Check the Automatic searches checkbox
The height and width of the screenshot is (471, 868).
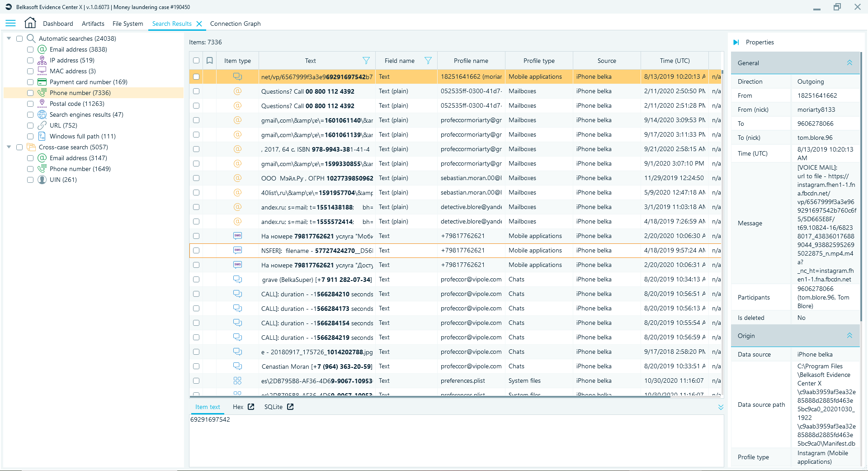point(19,38)
